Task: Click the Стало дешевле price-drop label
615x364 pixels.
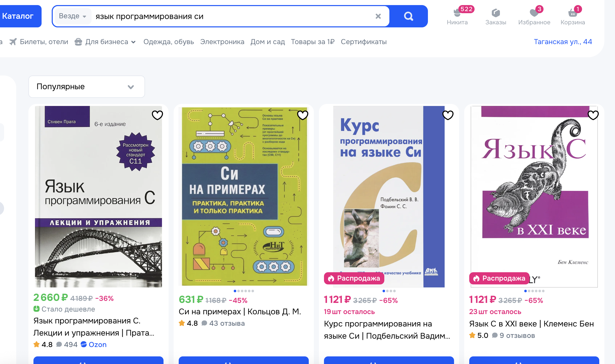Action: pyautogui.click(x=64, y=309)
